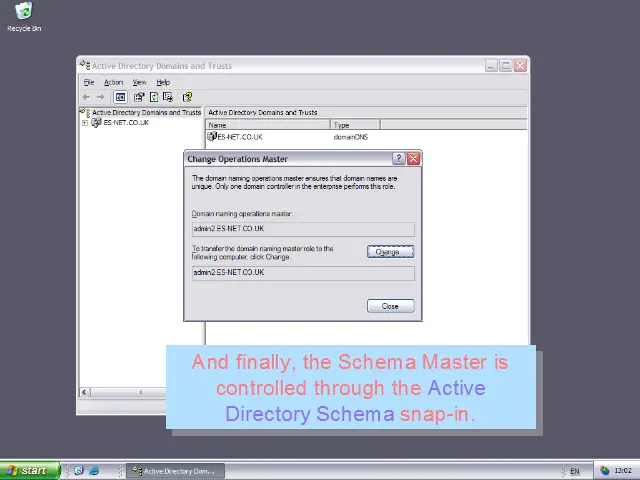Click the Active Directory Dom... taskbar button

(175, 471)
